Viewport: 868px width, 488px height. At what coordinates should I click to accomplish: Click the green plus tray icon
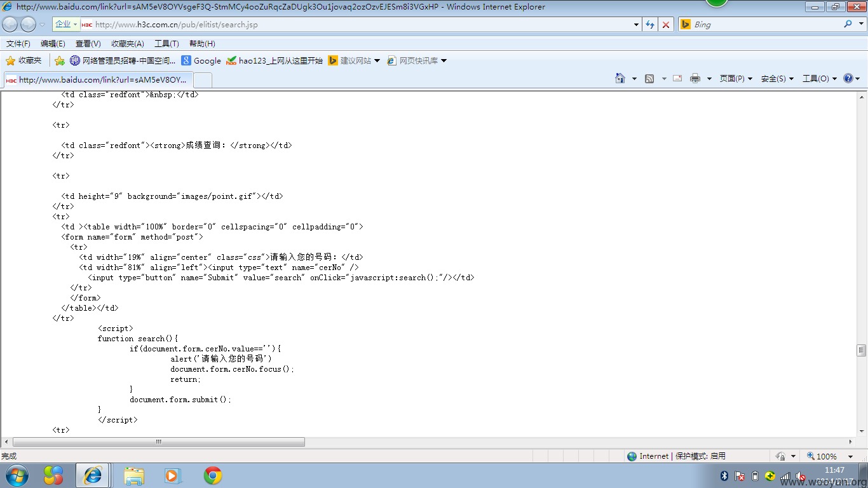(x=770, y=476)
